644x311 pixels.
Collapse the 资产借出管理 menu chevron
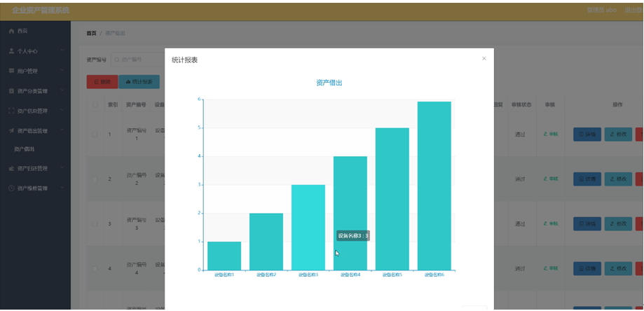(x=62, y=130)
